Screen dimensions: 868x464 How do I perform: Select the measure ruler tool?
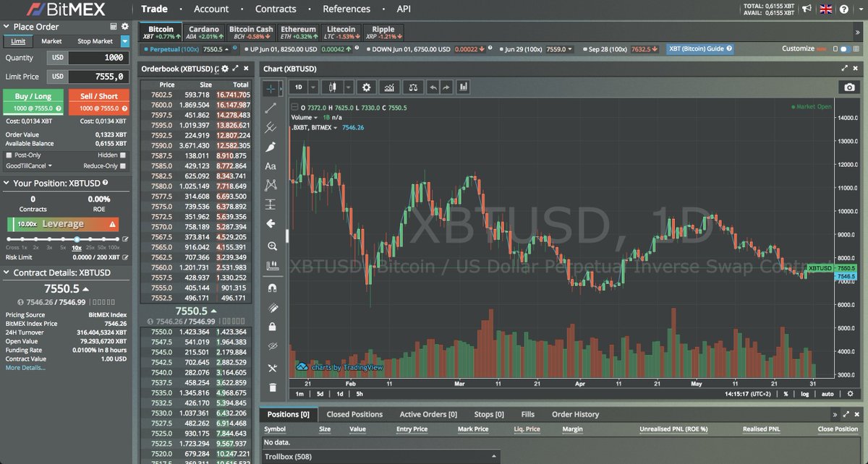tap(272, 265)
